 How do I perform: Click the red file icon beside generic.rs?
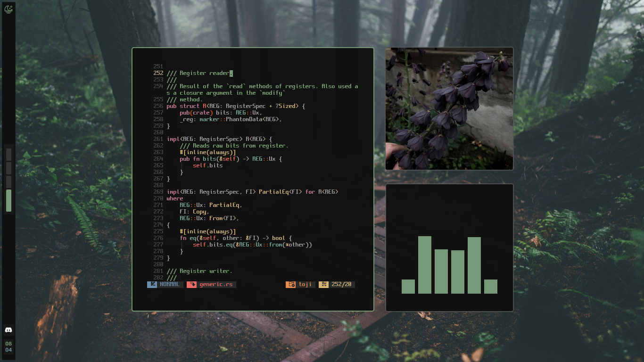191,285
